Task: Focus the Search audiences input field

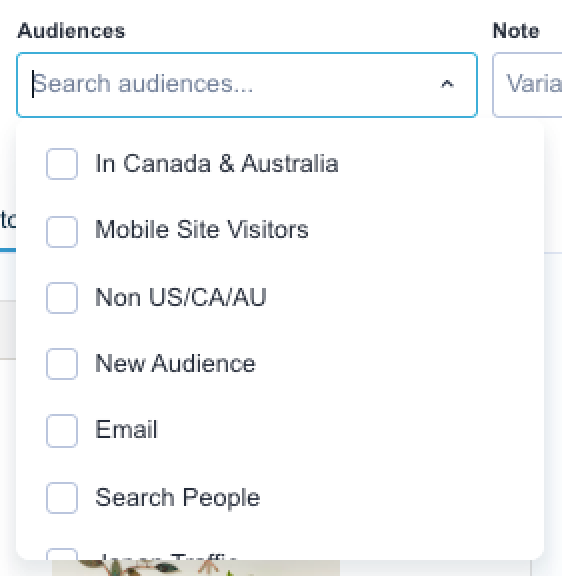Action: (235, 85)
